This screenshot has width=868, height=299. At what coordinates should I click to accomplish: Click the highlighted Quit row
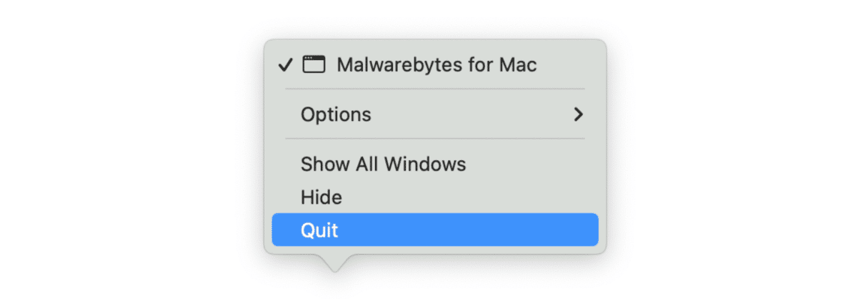[x=434, y=230]
